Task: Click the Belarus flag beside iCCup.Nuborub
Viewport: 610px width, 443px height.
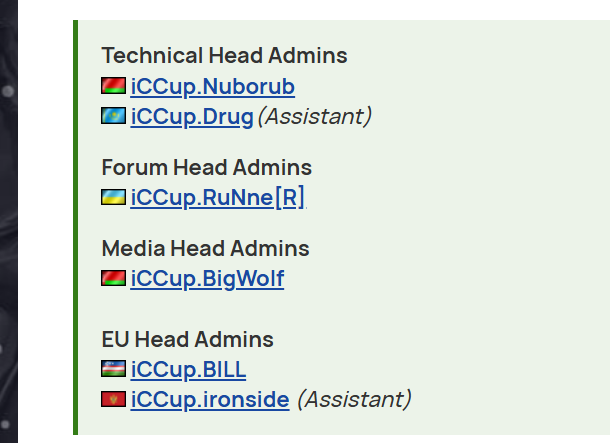Action: tap(113, 86)
